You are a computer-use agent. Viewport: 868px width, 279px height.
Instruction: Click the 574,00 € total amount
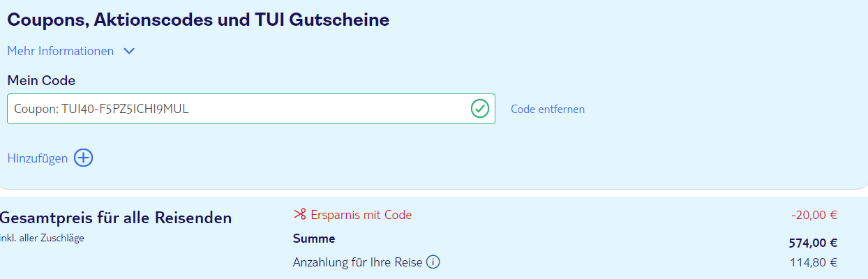tap(813, 243)
